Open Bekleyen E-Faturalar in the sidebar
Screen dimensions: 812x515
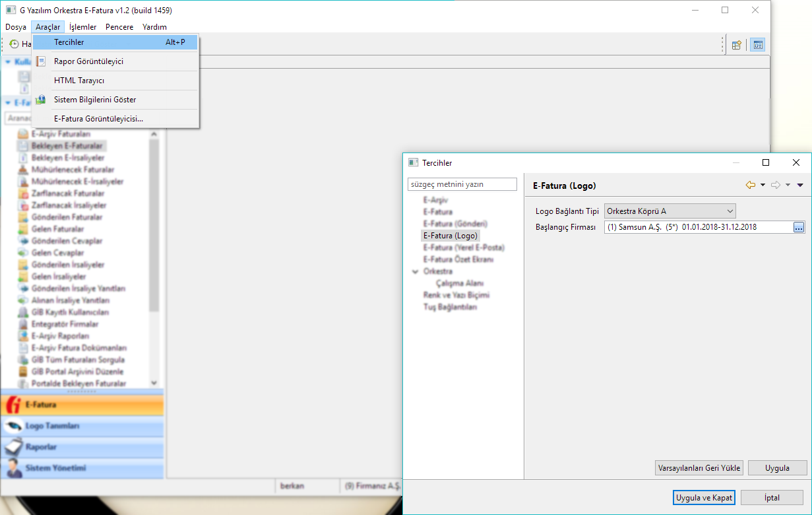coord(59,146)
